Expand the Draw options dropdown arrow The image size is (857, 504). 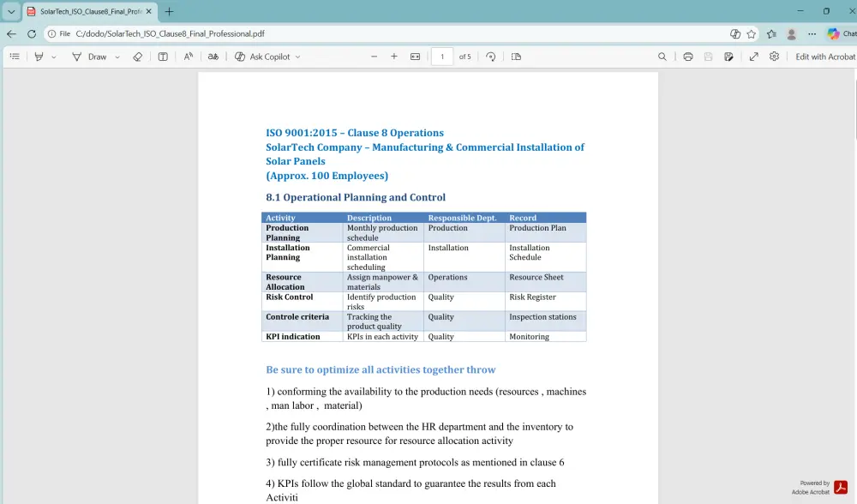(x=117, y=57)
